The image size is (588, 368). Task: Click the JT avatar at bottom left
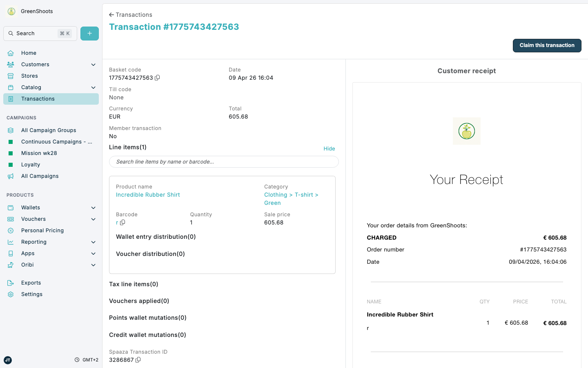click(x=8, y=360)
